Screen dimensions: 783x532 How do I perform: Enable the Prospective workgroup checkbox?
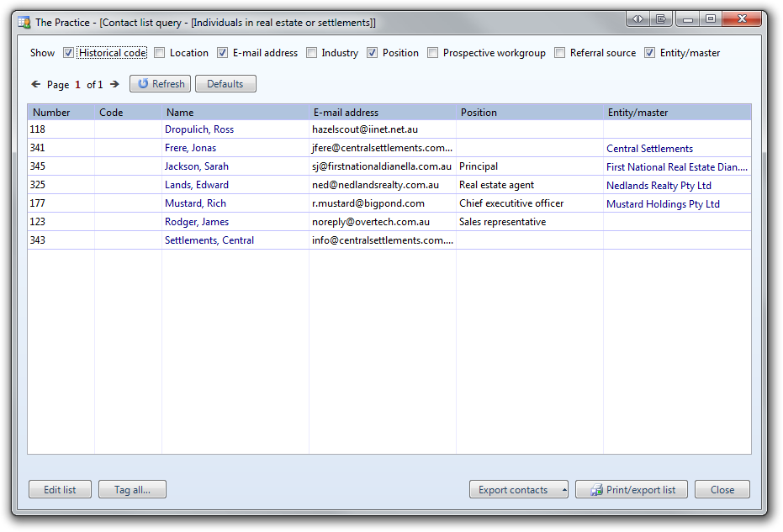pos(432,53)
